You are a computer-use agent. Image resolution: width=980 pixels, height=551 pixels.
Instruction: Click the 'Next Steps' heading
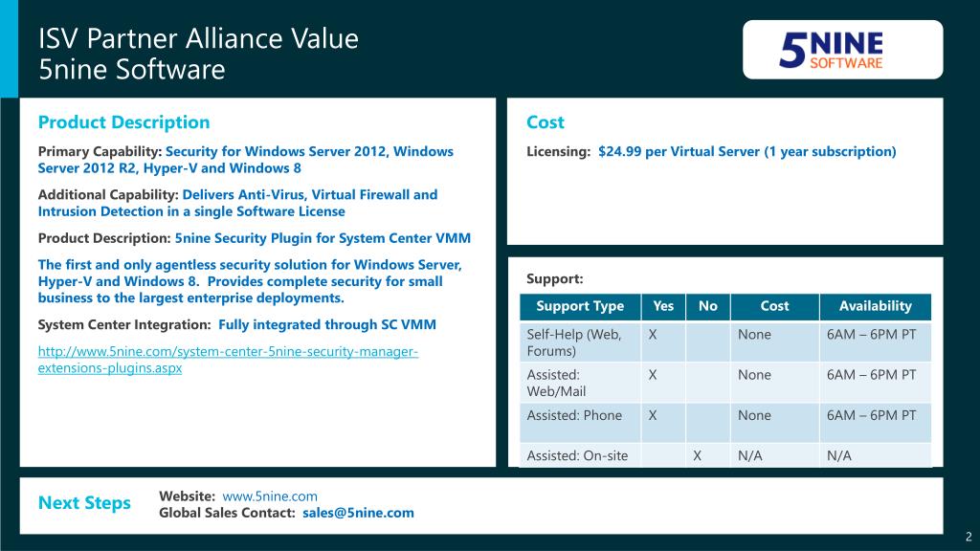84,502
